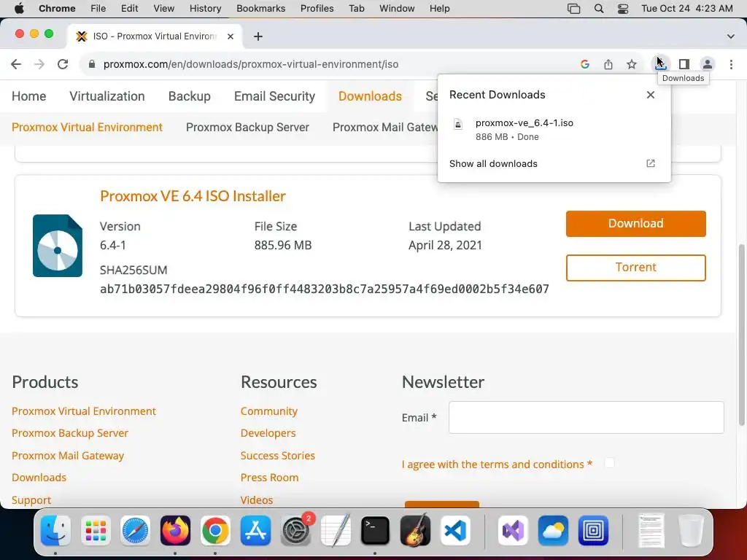The height and width of the screenshot is (560, 747).
Task: Open the Chrome three-dot menu
Action: point(731,64)
